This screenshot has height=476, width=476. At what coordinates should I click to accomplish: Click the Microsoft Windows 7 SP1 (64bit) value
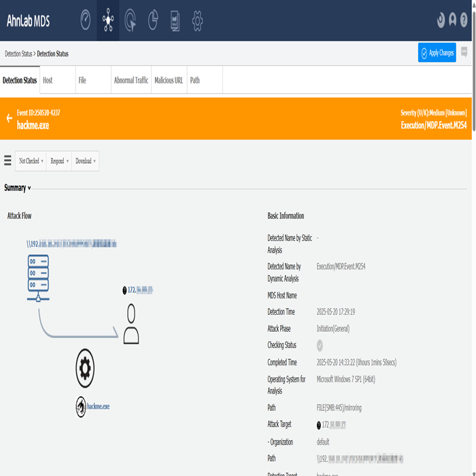click(345, 379)
